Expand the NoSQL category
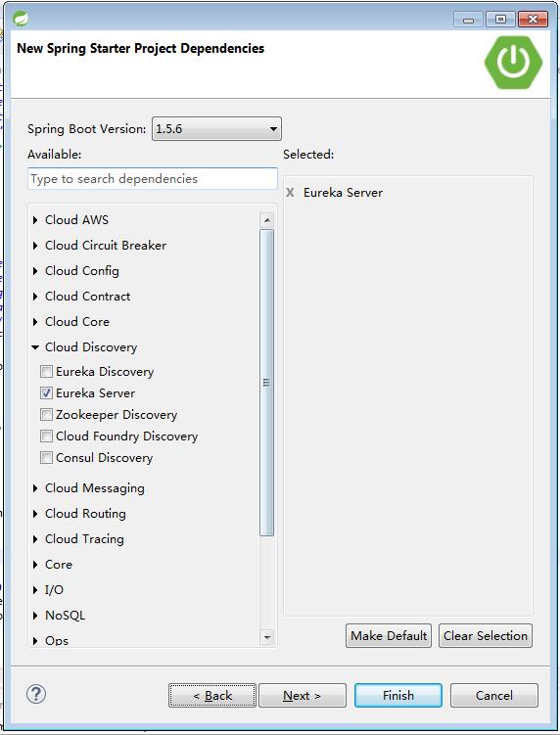 tap(35, 616)
